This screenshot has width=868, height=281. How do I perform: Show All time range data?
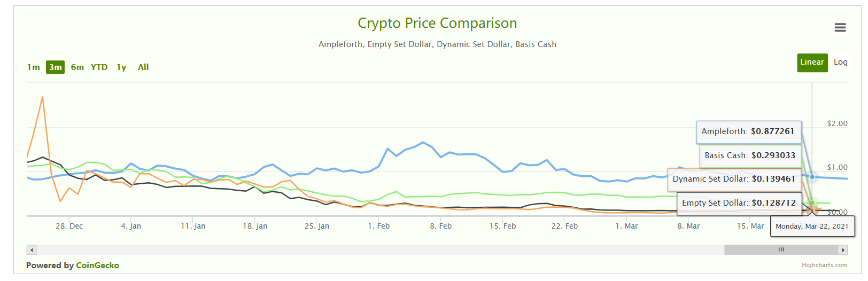point(143,67)
